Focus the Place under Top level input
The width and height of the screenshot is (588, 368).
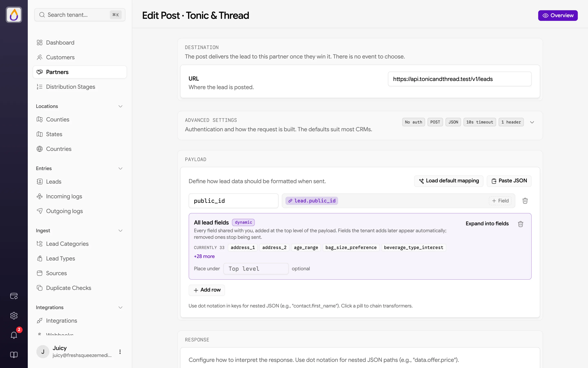click(256, 269)
